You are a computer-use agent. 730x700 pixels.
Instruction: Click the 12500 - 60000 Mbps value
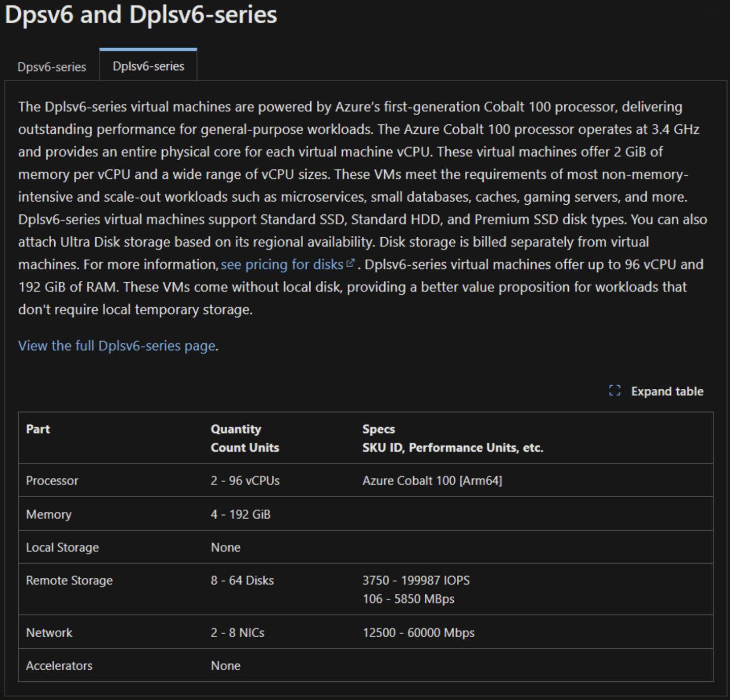pyautogui.click(x=419, y=633)
